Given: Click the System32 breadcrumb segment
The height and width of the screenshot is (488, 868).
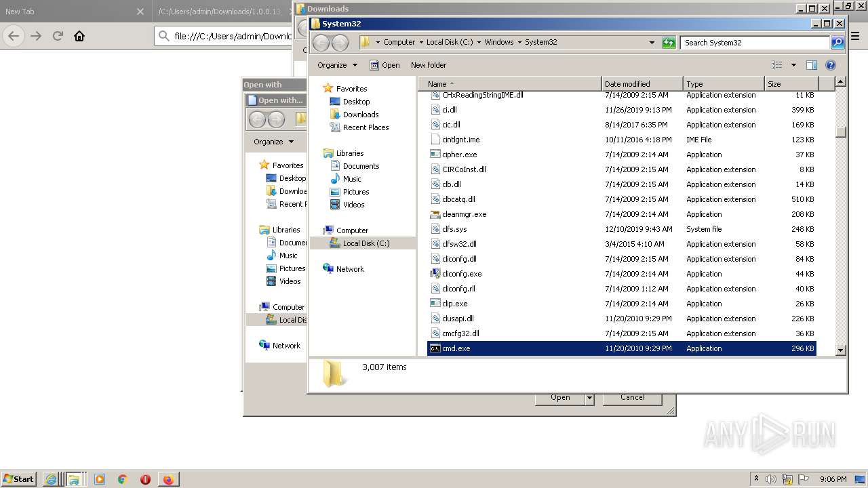Looking at the screenshot, I should [541, 42].
